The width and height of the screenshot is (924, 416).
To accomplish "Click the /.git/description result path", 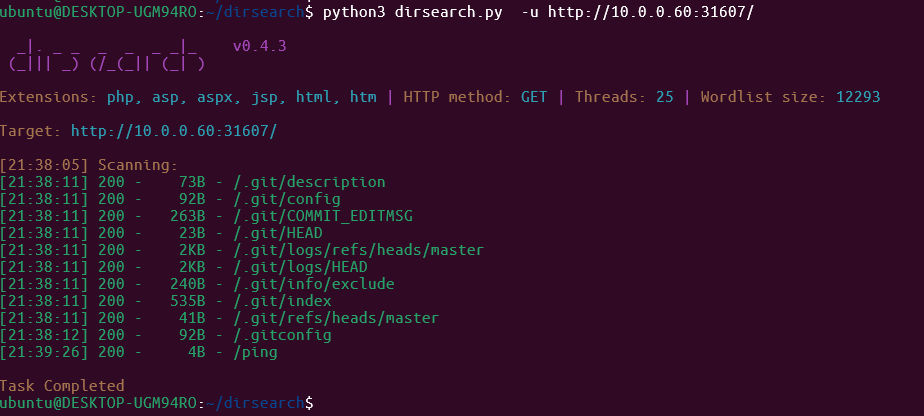I will click(x=309, y=182).
